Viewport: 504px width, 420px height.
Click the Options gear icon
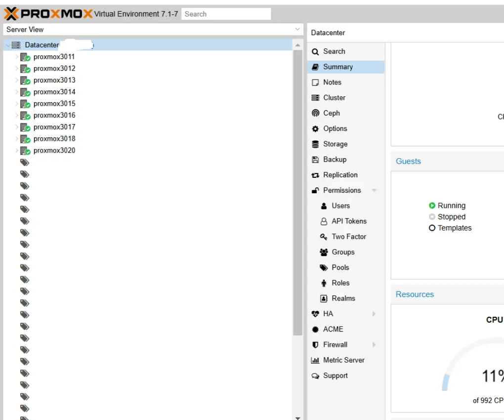(x=315, y=128)
